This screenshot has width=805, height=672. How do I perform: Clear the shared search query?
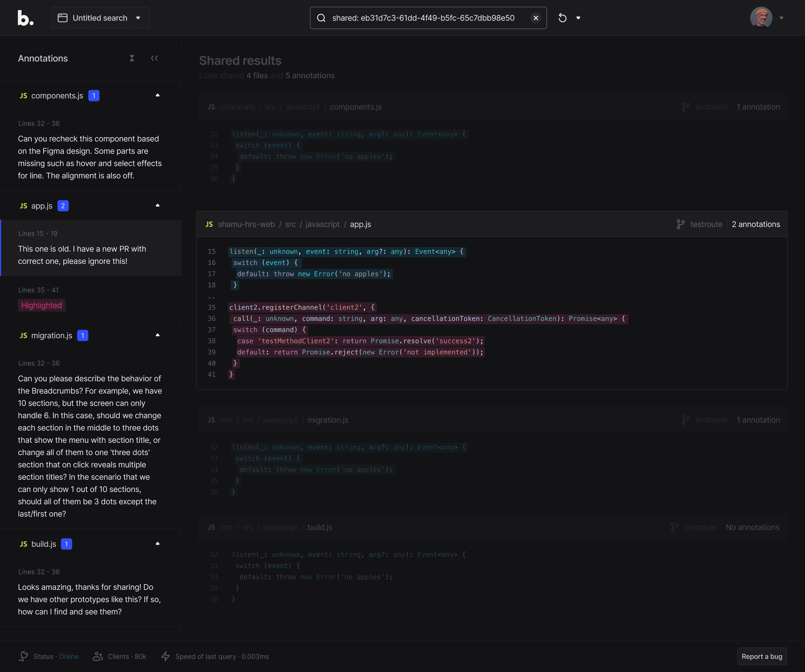click(536, 18)
